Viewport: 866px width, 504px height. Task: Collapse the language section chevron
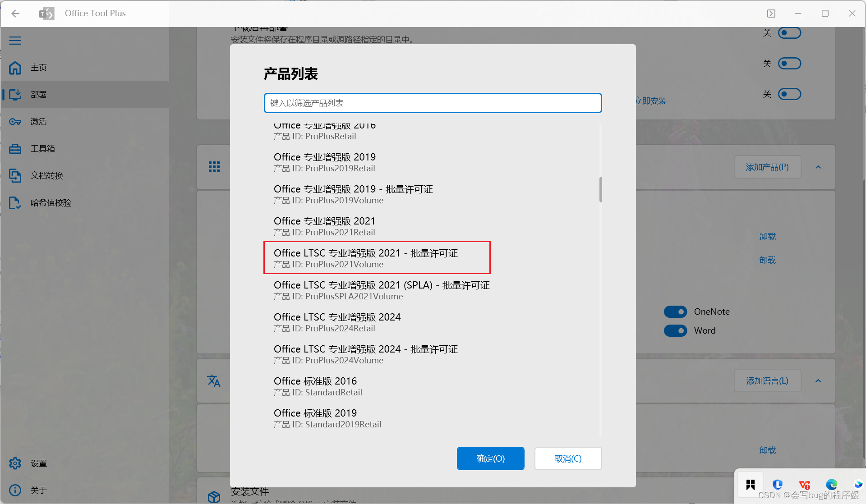(x=818, y=381)
